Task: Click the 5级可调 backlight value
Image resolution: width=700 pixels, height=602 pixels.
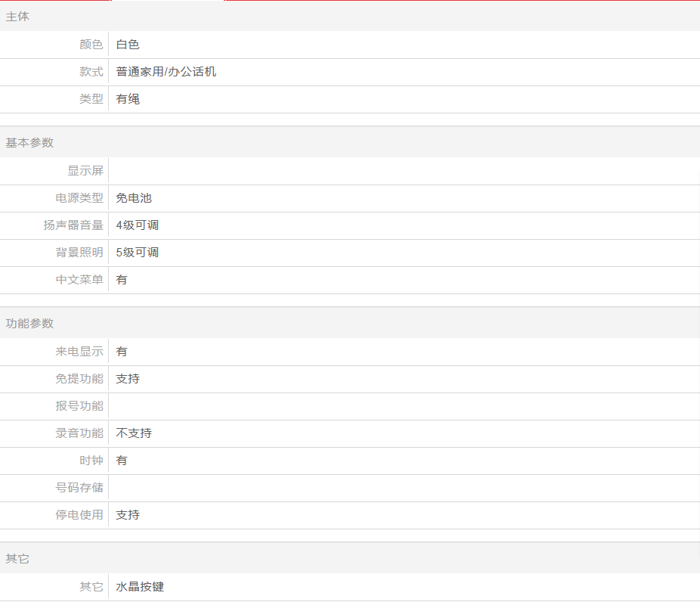Action: [x=137, y=253]
